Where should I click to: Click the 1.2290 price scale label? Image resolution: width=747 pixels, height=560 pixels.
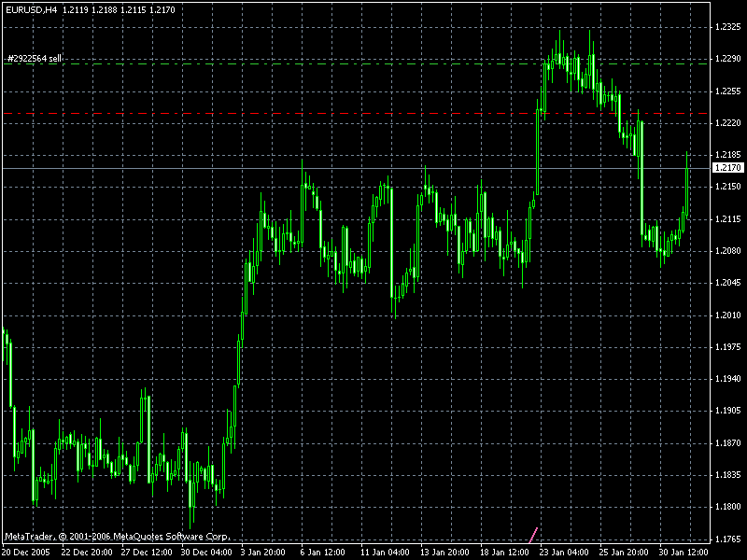pyautogui.click(x=728, y=59)
